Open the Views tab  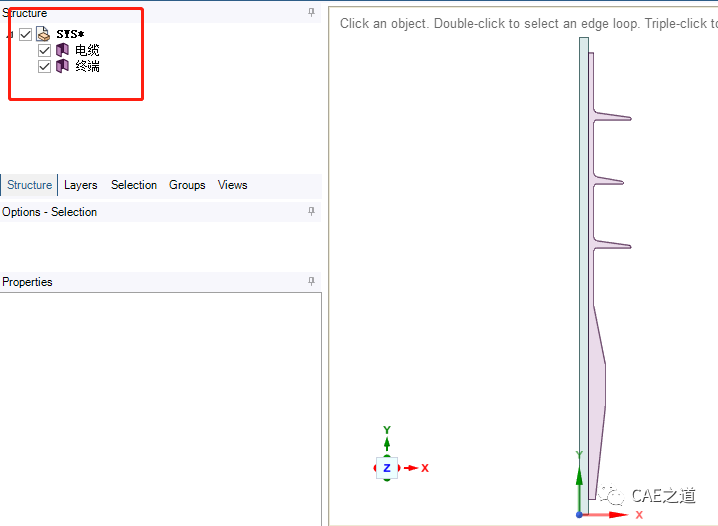tap(232, 185)
